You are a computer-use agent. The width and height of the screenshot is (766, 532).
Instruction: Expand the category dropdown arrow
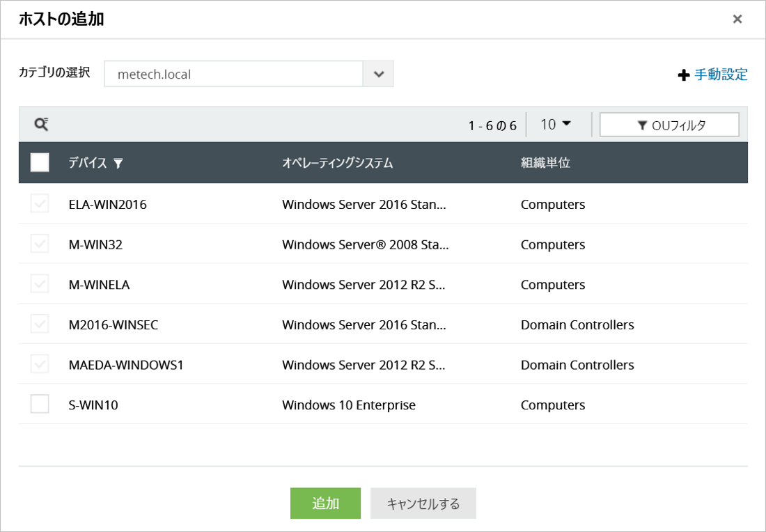[x=378, y=74]
